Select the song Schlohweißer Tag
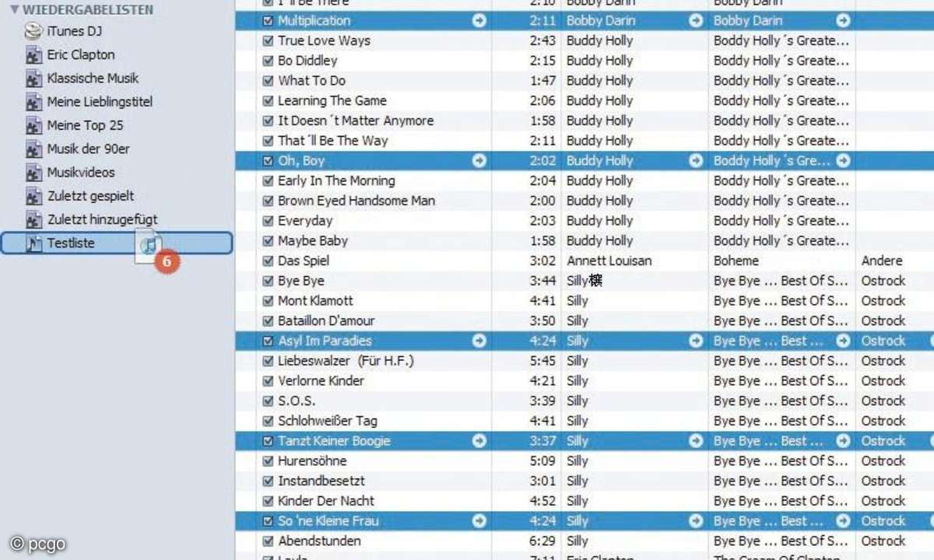Image resolution: width=934 pixels, height=560 pixels. click(x=328, y=422)
